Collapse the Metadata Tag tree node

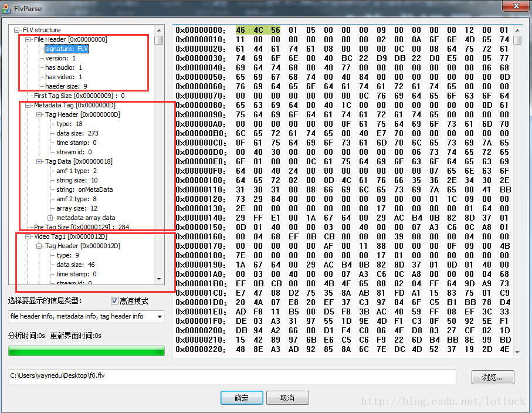click(28, 105)
